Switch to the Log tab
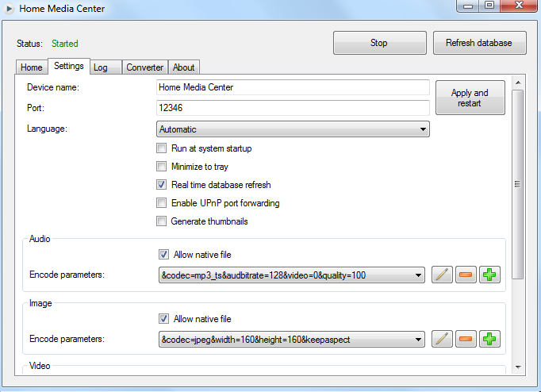The height and width of the screenshot is (392, 541). pos(101,67)
